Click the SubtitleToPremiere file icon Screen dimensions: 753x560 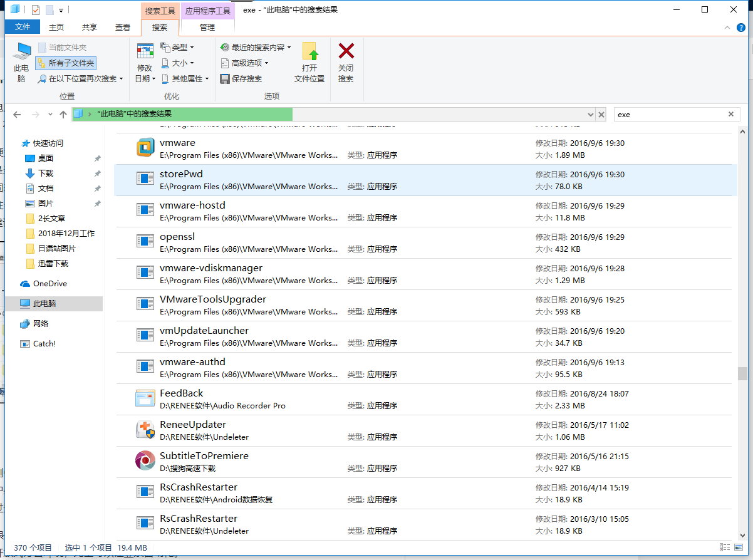point(145,461)
